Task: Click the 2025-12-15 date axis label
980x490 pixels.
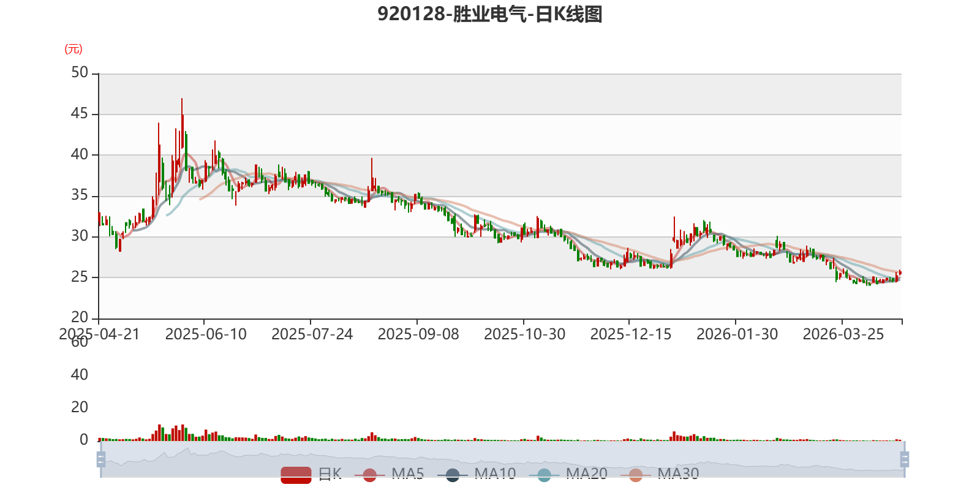Action: [x=631, y=334]
